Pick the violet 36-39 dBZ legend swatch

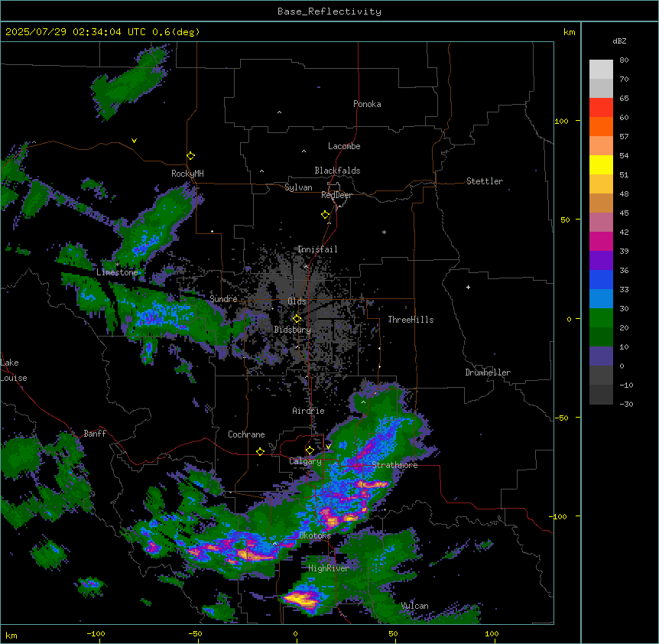coord(601,261)
